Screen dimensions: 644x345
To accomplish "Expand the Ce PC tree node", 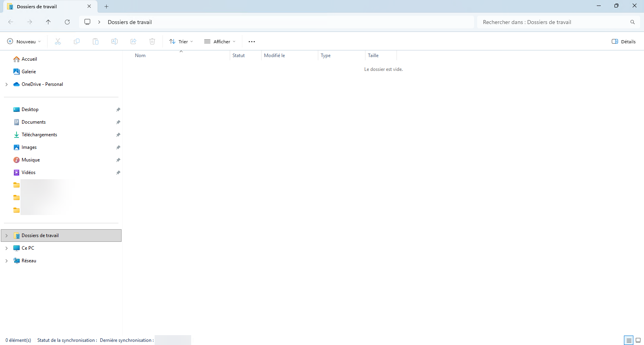I will [7, 248].
